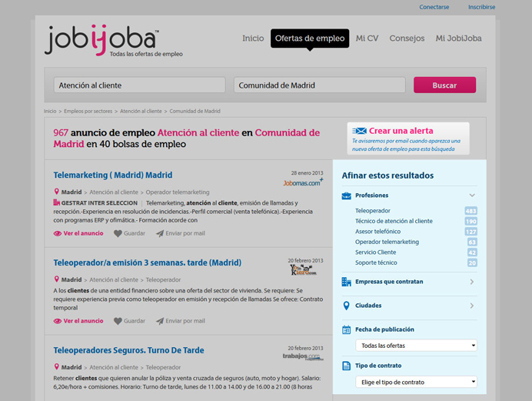Open the Elige el tipo de contrato dropdown
Viewport: 532px width, 401px height.
[417, 383]
